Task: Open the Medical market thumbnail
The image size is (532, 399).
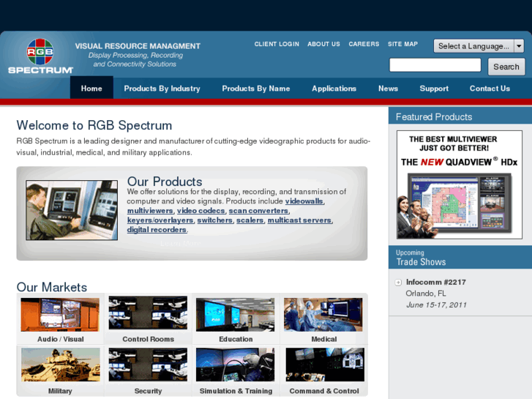Action: (323, 315)
